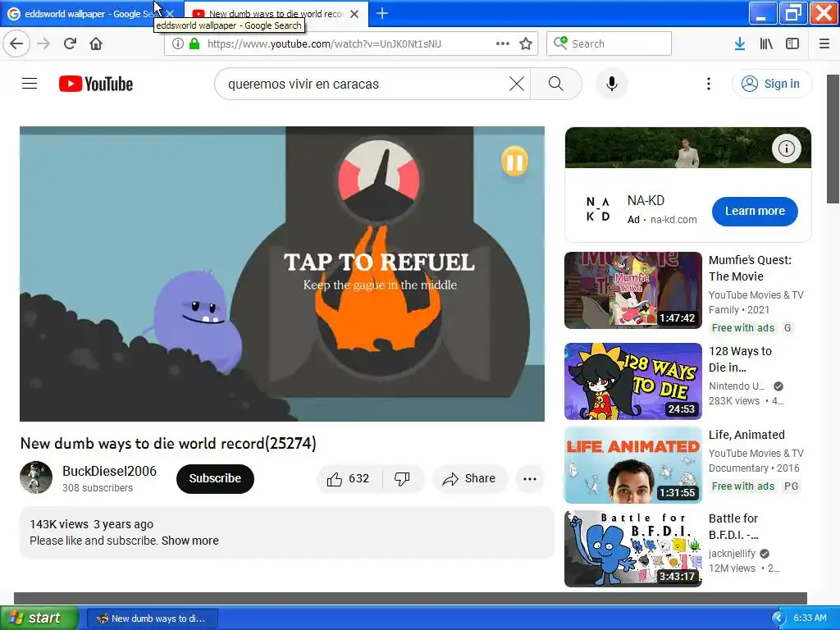Open the Firefox library icon
Image resolution: width=840 pixels, height=630 pixels.
(x=766, y=43)
